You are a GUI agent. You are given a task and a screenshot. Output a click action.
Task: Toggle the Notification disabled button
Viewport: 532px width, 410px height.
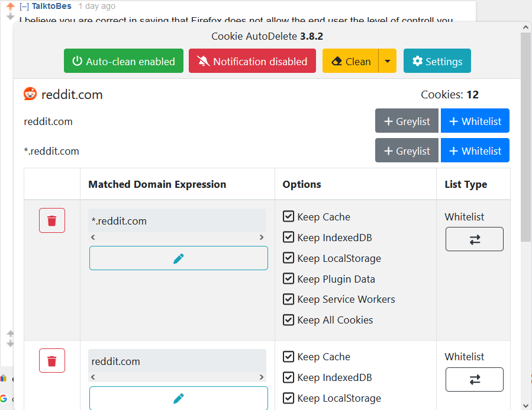252,61
